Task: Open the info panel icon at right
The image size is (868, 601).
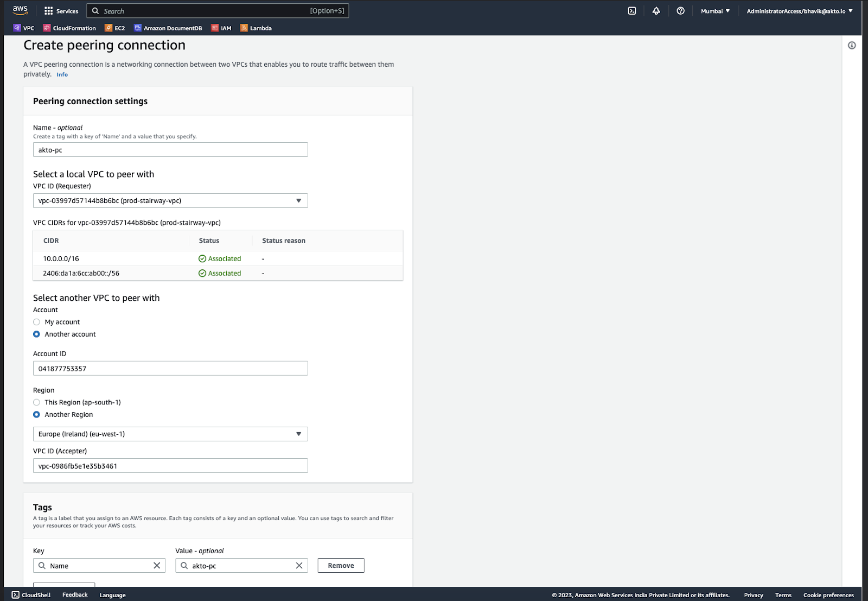Action: [x=852, y=46]
